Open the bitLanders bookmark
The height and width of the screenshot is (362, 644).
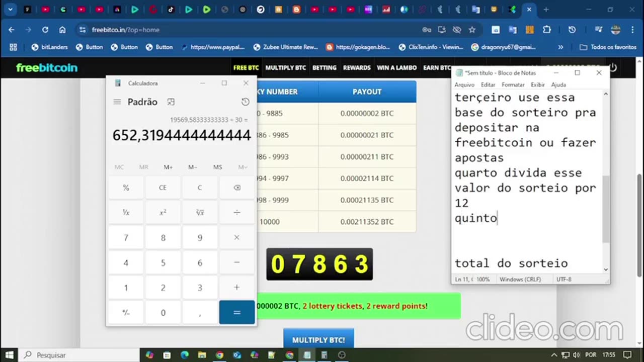(50, 47)
